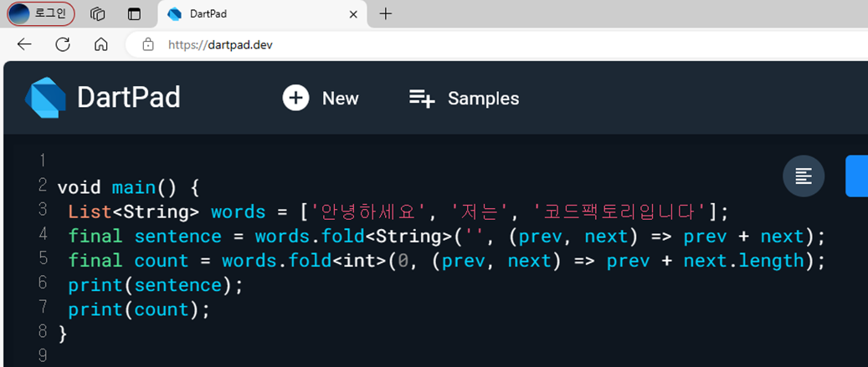This screenshot has height=367, width=868.
Task: Go back to the previous page
Action: (24, 45)
